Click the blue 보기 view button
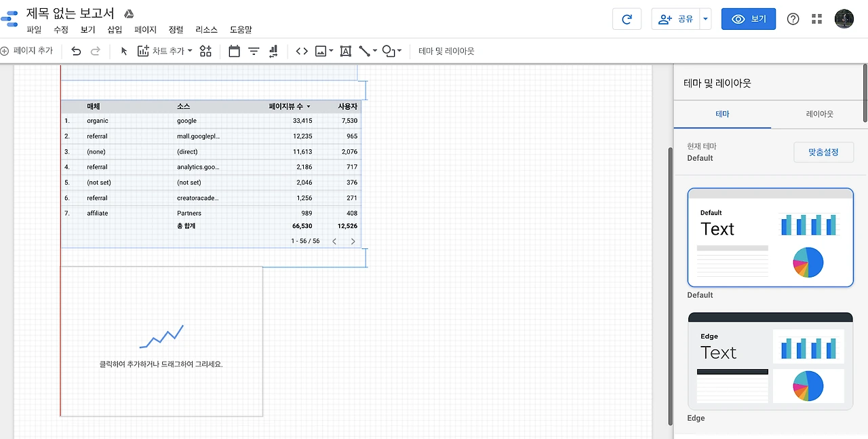The height and width of the screenshot is (439, 868). click(749, 19)
